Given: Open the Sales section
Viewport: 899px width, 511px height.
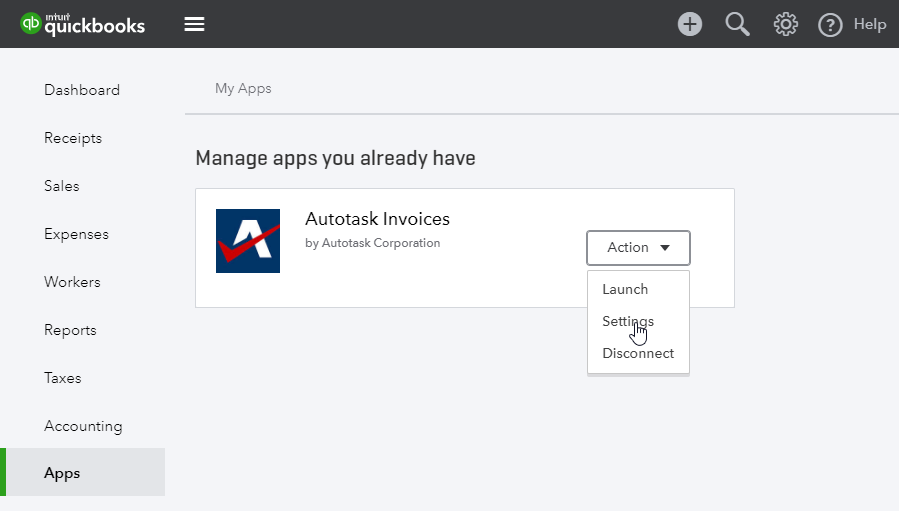Looking at the screenshot, I should [61, 186].
